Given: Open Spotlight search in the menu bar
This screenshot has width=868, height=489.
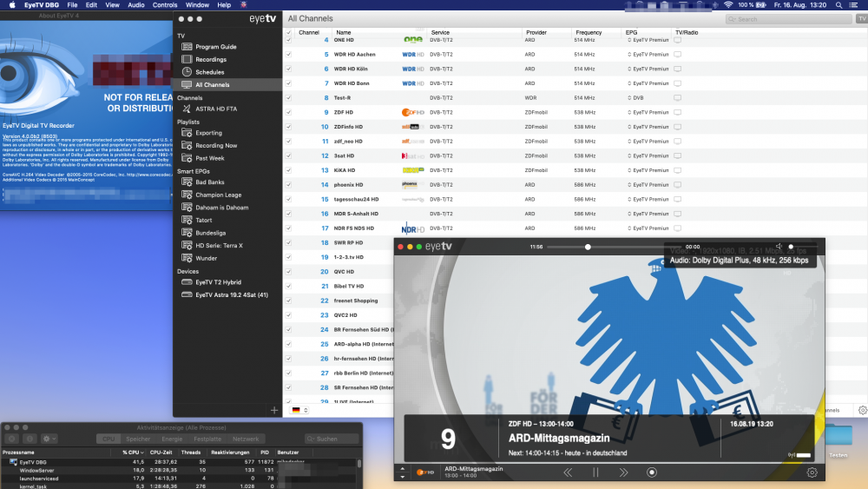Looking at the screenshot, I should 839,5.
